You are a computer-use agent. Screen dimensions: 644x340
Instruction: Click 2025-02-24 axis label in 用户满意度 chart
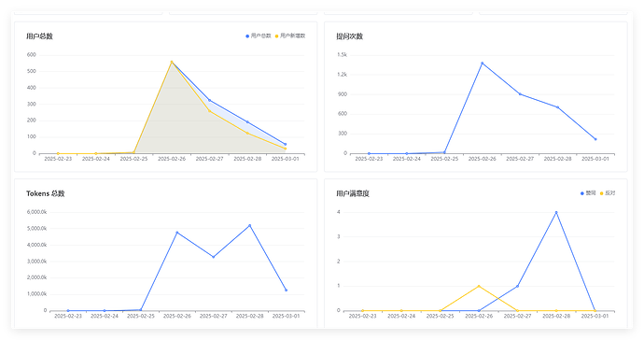401,316
